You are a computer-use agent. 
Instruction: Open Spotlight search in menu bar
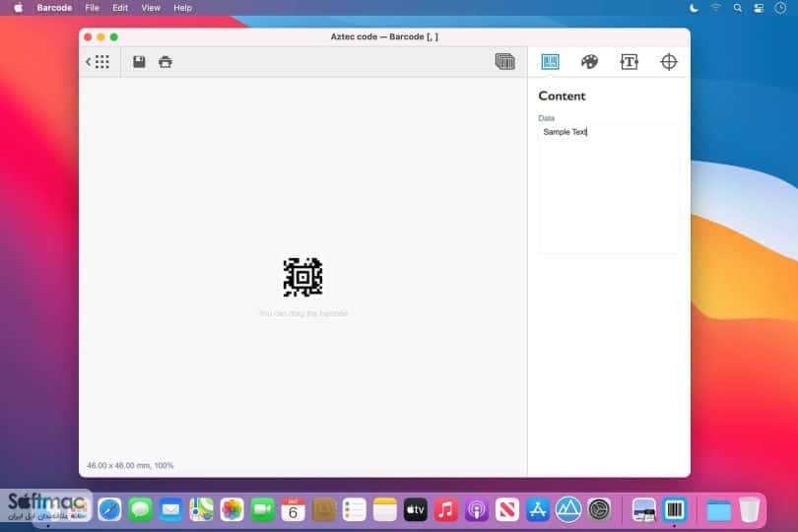(738, 8)
